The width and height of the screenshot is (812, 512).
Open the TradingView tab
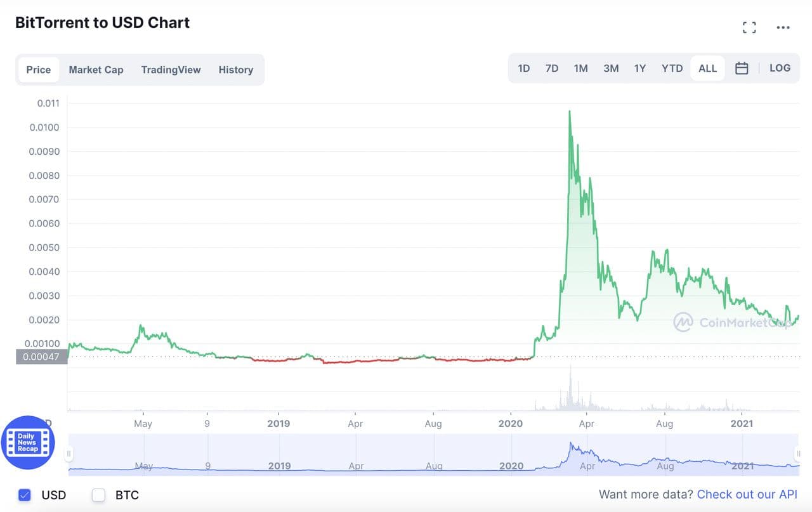tap(171, 70)
